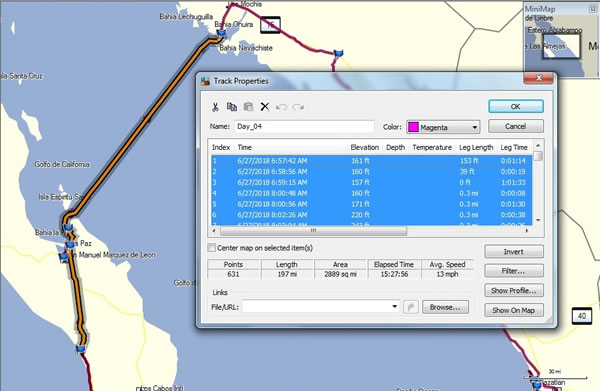The height and width of the screenshot is (391, 600).
Task: Expand the File/URL combo box arrow
Action: (394, 306)
